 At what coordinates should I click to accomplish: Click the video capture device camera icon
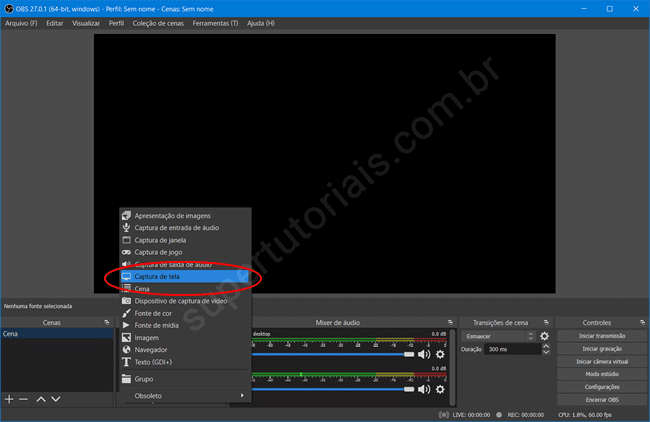[126, 301]
